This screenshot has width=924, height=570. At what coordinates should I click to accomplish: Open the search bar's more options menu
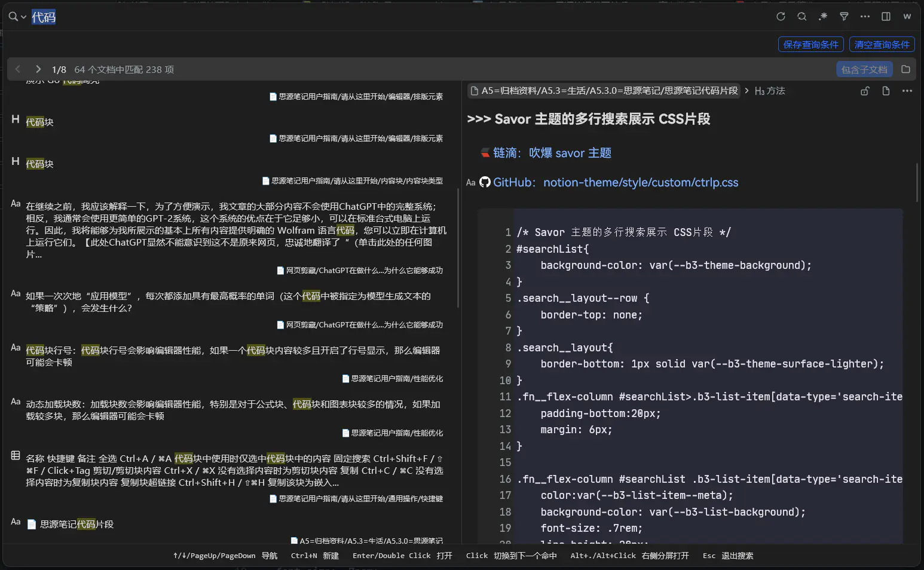(865, 17)
